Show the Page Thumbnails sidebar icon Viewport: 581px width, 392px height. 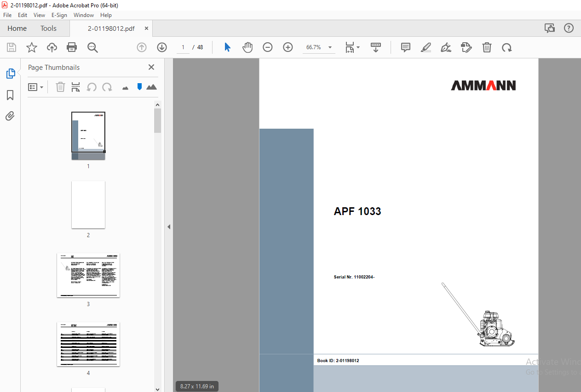tap(10, 73)
